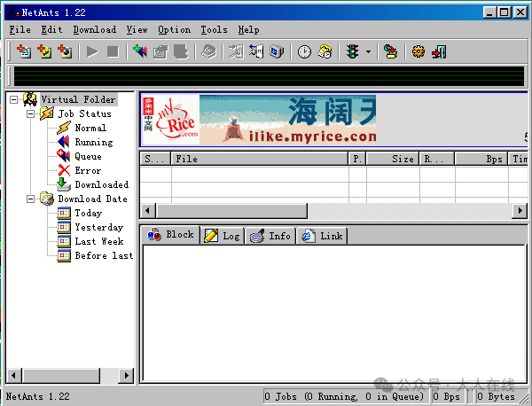Click the myrice.com banner advertisement
The image size is (532, 406).
coord(260,120)
